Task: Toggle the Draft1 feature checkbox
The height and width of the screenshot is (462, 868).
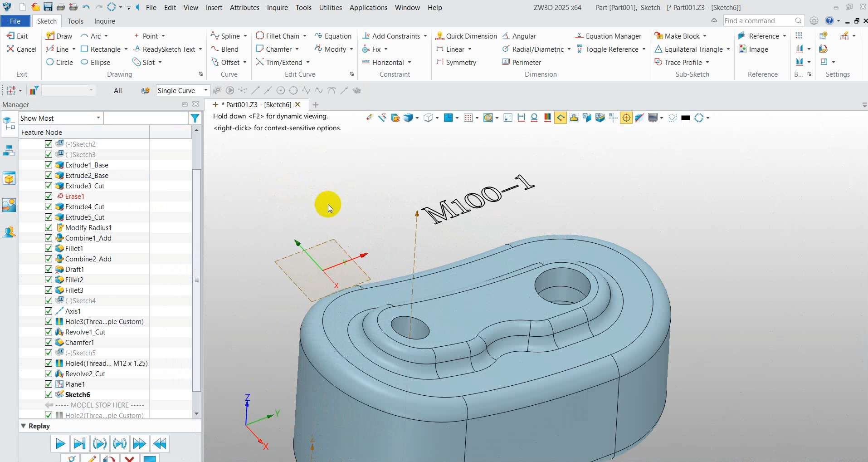Action: tap(49, 269)
